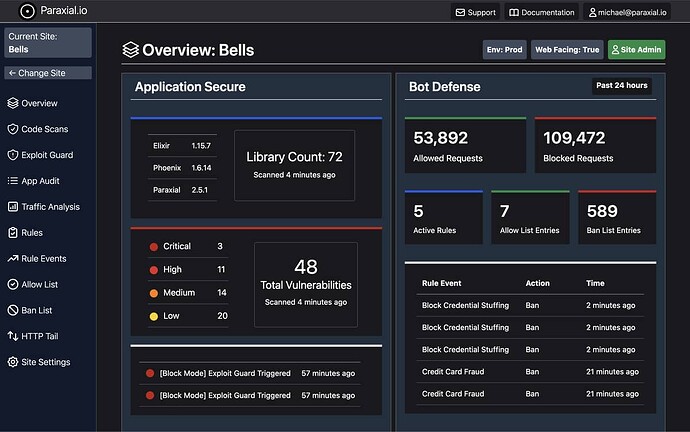The height and width of the screenshot is (432, 690).
Task: Select the Rule Events trending arrow icon
Action: [13, 259]
